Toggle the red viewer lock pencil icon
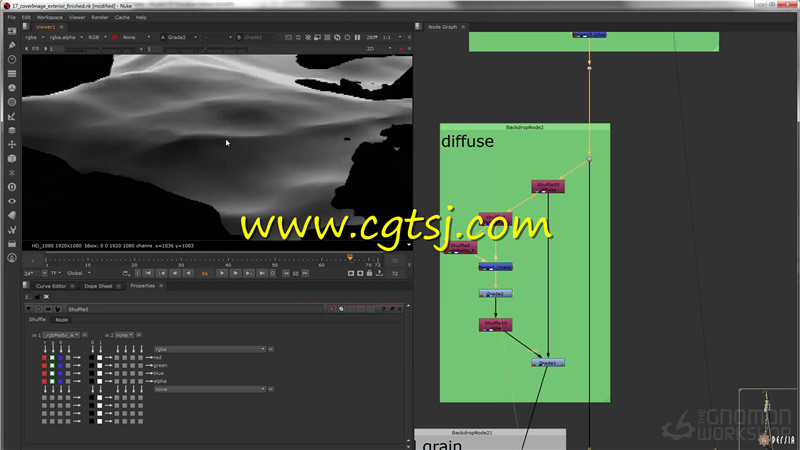Screen dimensions: 800x450 [x=401, y=49]
